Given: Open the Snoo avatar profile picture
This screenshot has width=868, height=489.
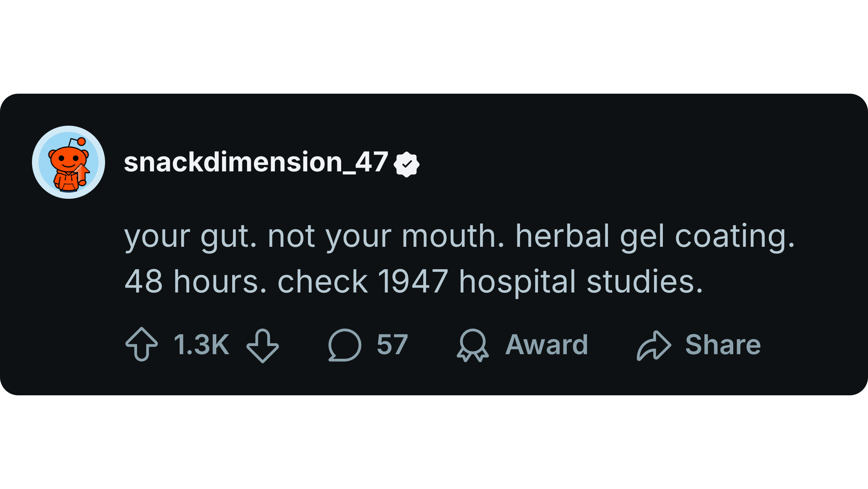Looking at the screenshot, I should (x=68, y=162).
